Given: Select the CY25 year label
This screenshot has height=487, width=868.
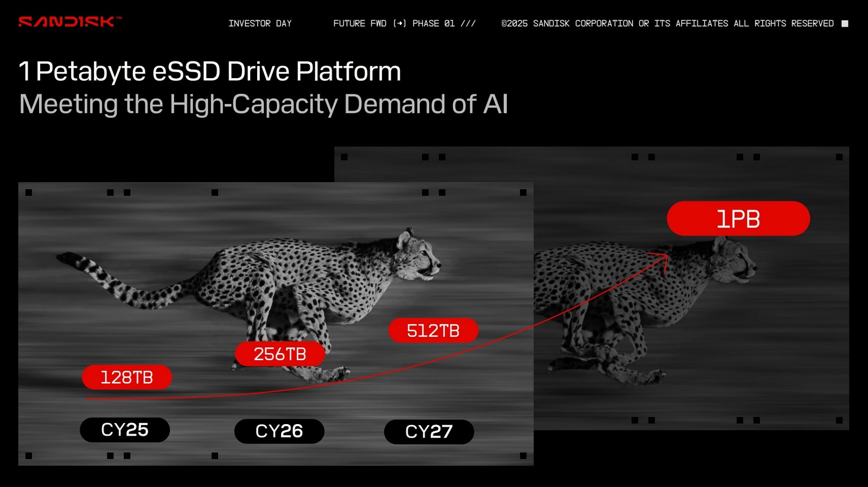Looking at the screenshot, I should [125, 430].
